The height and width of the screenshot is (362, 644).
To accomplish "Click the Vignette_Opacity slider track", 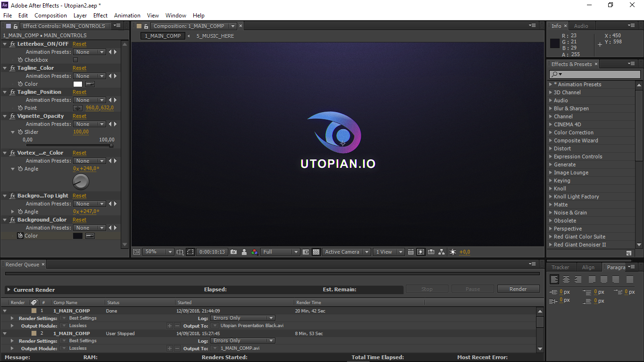I will 69,145.
